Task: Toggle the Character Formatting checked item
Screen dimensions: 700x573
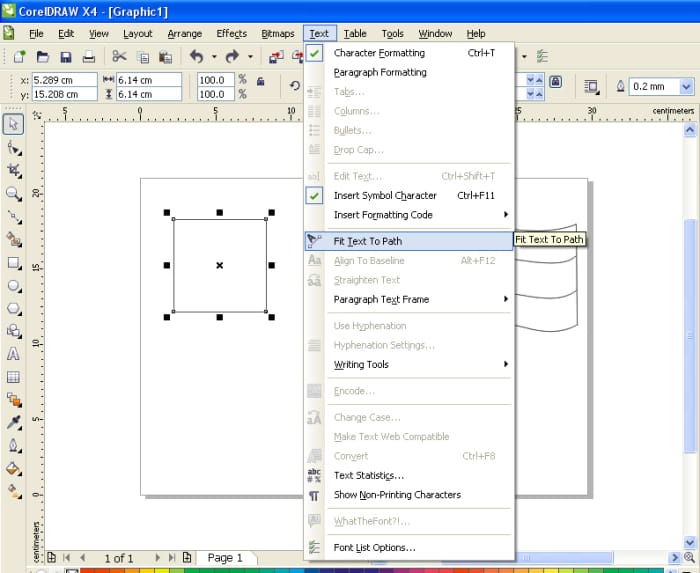Action: click(379, 53)
